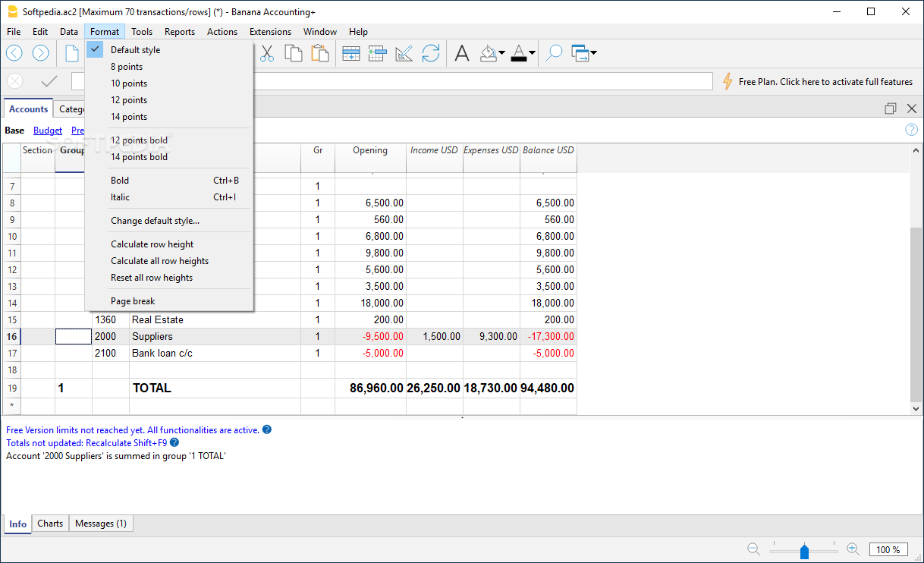Open search with the magnifier icon

point(555,53)
